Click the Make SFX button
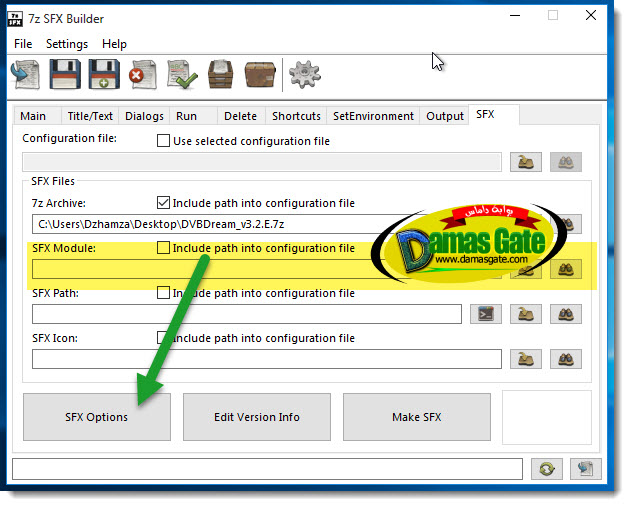Image resolution: width=629 pixels, height=506 pixels. [417, 417]
